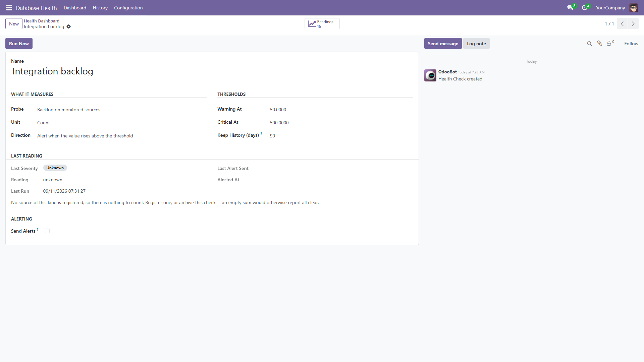Click Database Health app title

(x=36, y=8)
